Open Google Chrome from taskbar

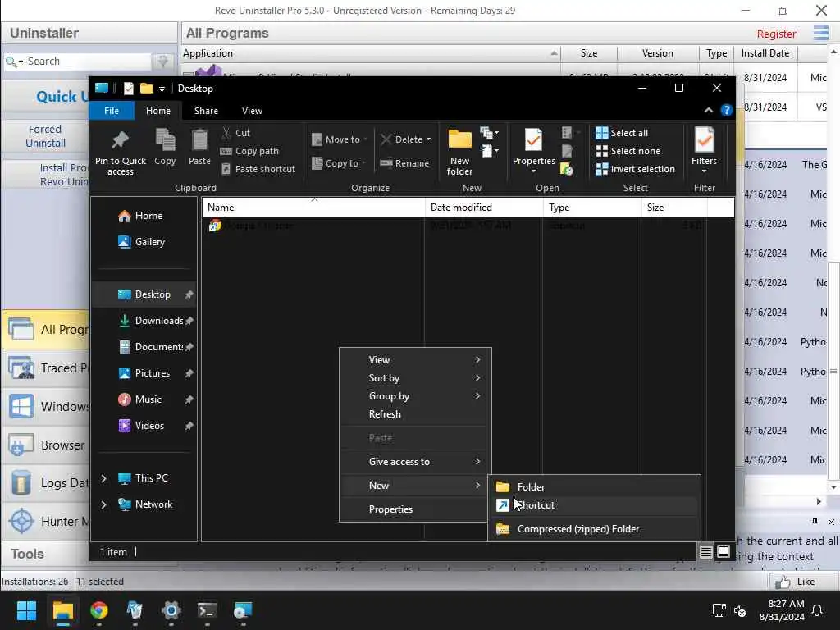click(x=99, y=610)
